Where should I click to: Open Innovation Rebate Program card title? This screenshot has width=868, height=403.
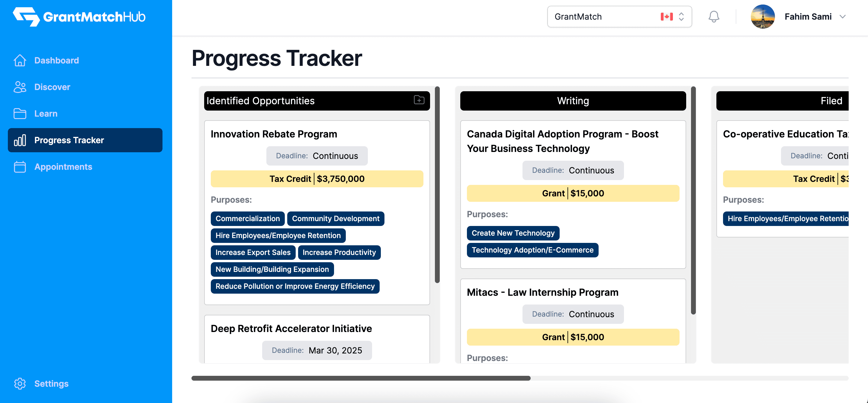click(x=274, y=134)
